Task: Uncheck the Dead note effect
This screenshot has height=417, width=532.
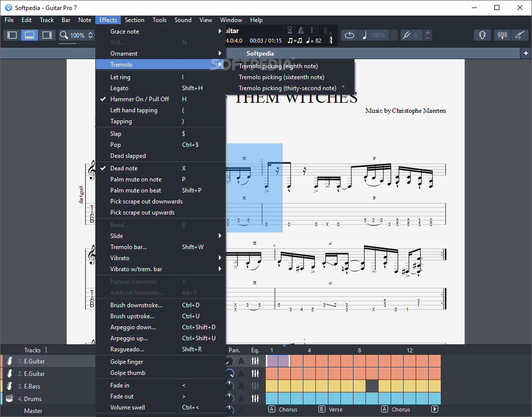Action: [x=160, y=168]
